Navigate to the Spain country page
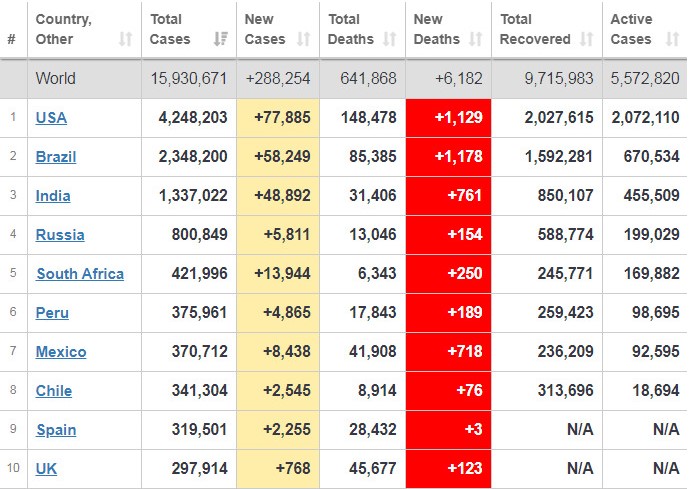The image size is (694, 489). 56,430
